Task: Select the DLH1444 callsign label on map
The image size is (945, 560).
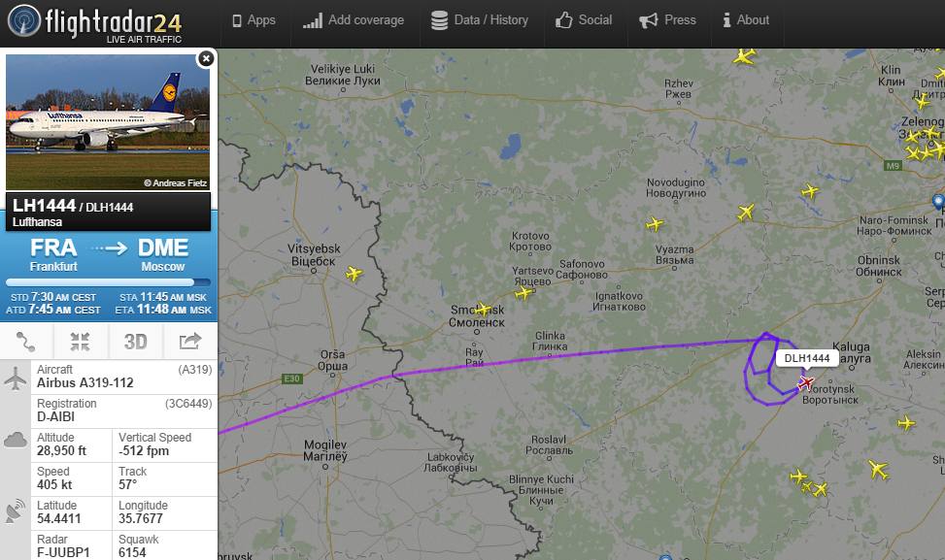Action: 807,358
